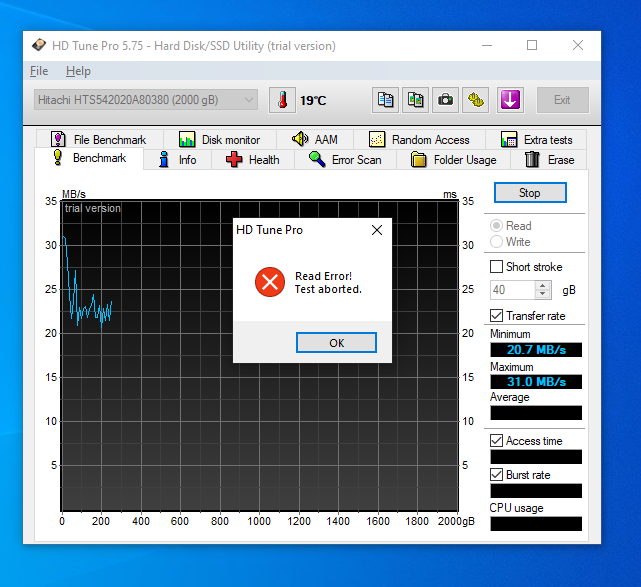Viewport: 641px width, 587px height.
Task: Click the purple down arrow icon
Action: [x=510, y=100]
